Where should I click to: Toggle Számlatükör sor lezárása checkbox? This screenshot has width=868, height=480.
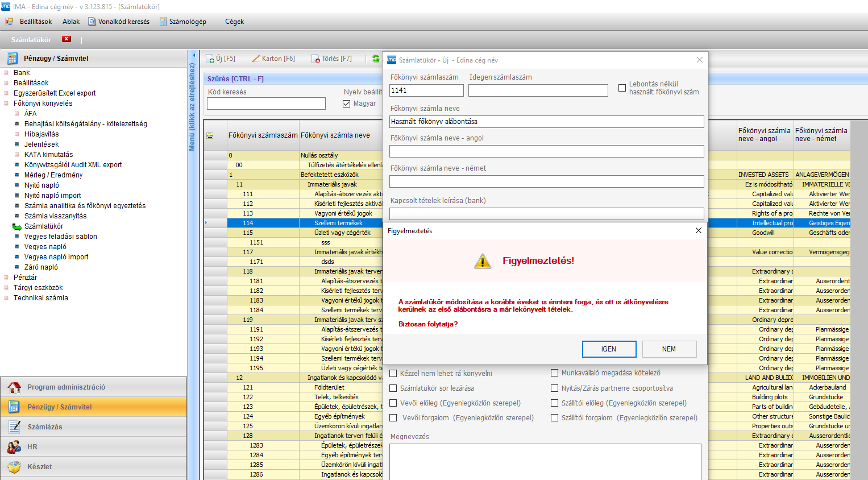[x=393, y=388]
